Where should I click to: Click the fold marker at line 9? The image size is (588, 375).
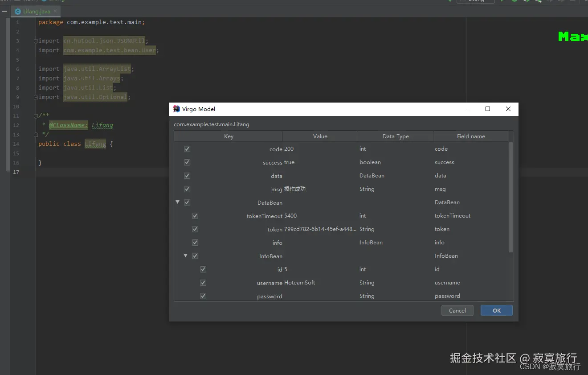coord(36,97)
